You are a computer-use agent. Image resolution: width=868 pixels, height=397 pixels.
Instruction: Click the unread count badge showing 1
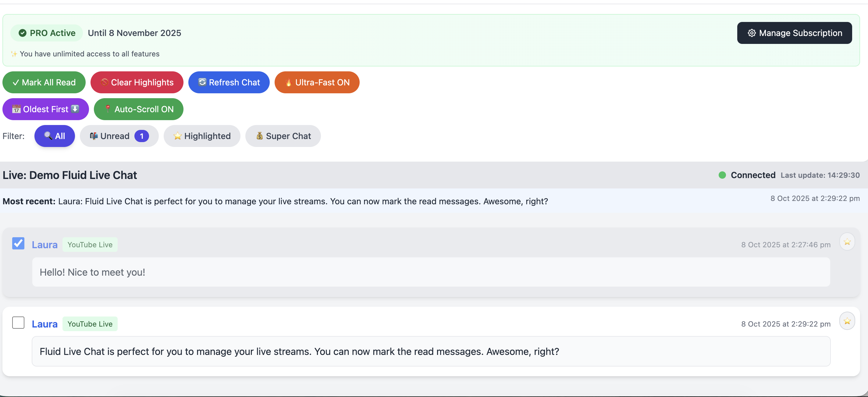point(141,136)
